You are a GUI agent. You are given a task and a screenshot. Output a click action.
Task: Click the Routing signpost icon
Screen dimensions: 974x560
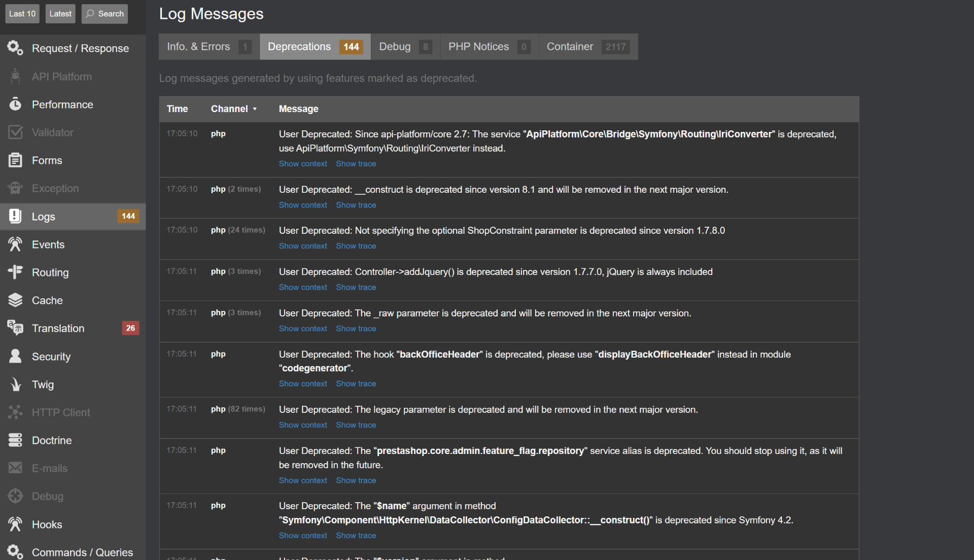15,272
